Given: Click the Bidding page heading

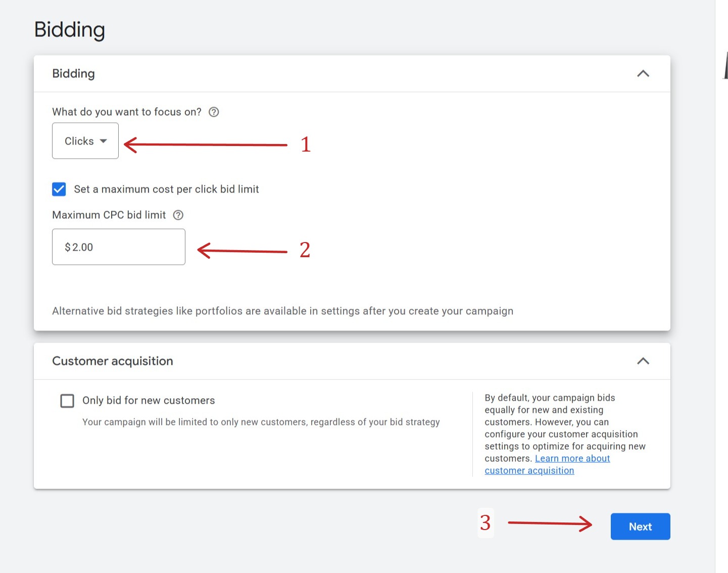Looking at the screenshot, I should tap(70, 30).
